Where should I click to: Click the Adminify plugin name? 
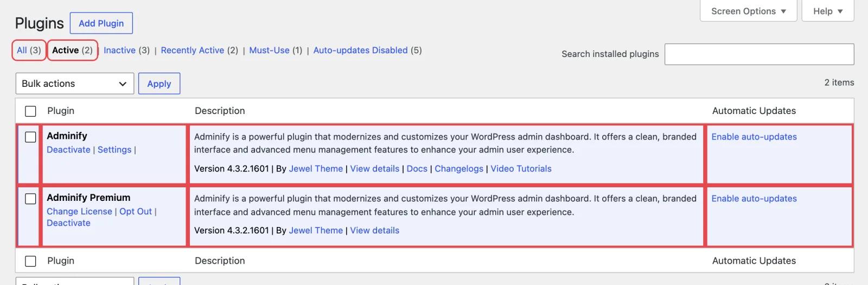67,136
